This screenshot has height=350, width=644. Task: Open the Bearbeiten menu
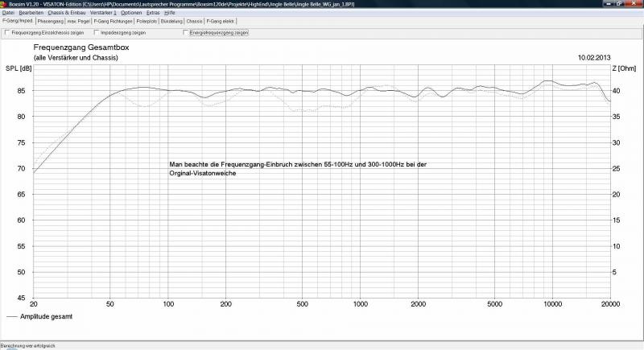[31, 13]
